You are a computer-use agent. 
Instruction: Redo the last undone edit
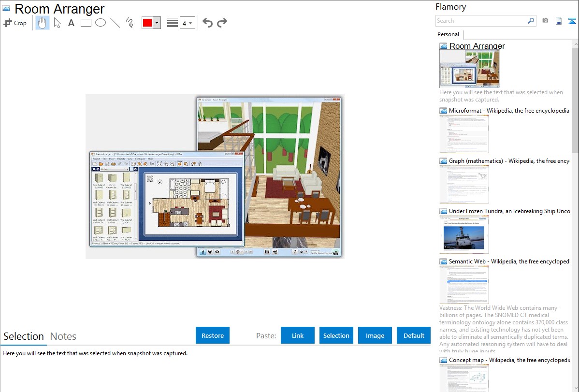222,23
